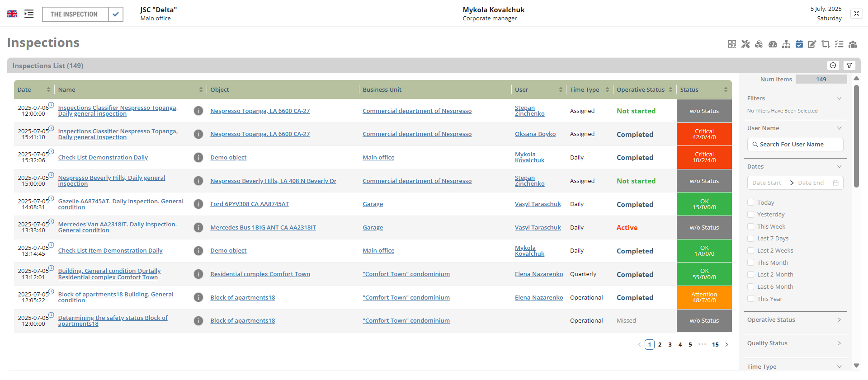Open Residential complex Comfort Town object link
The height and width of the screenshot is (380, 868).
coord(260,274)
